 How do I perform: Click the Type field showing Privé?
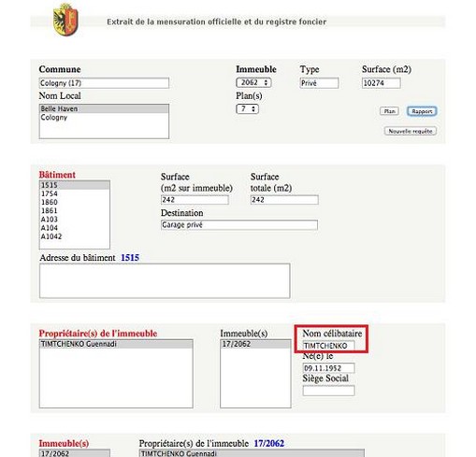coord(319,83)
